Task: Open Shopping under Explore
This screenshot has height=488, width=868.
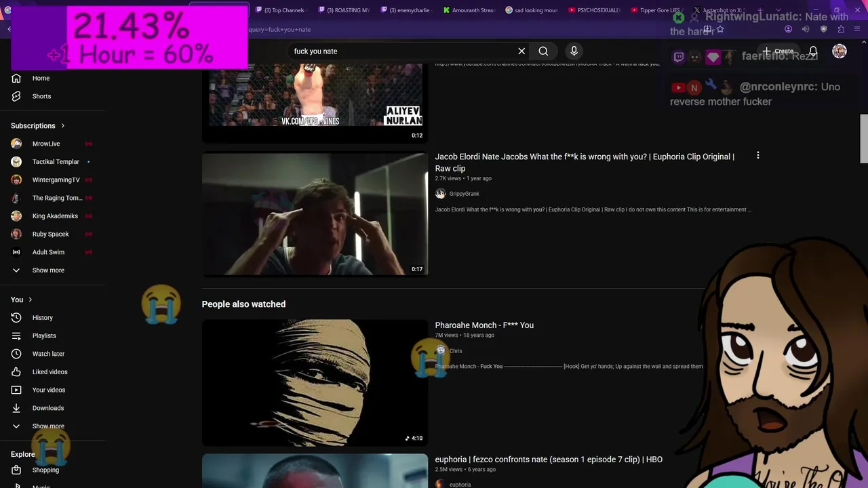Action: click(45, 470)
